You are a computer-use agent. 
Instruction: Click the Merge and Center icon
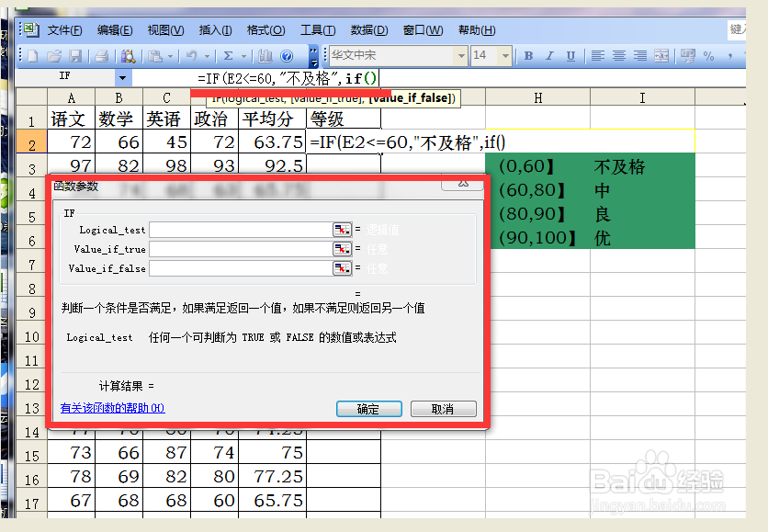click(x=661, y=56)
